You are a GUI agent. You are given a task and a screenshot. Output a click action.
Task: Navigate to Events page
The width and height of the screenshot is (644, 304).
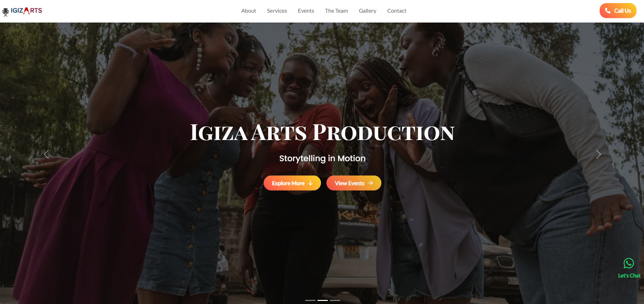tap(306, 11)
